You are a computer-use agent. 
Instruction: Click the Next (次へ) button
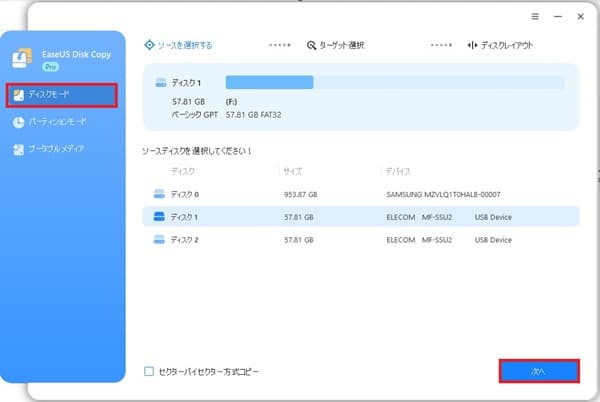click(x=539, y=371)
